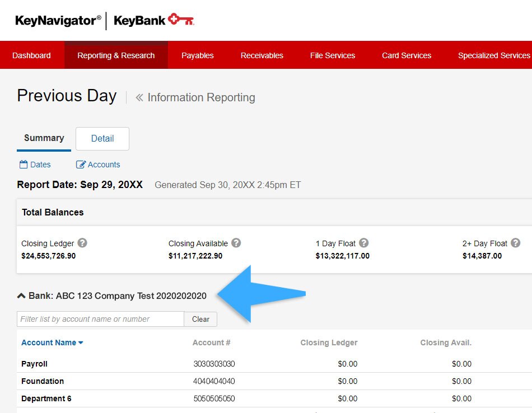Screen dimensions: 532x413
Task: Sort by Account Name column arrow
Action: click(x=81, y=343)
